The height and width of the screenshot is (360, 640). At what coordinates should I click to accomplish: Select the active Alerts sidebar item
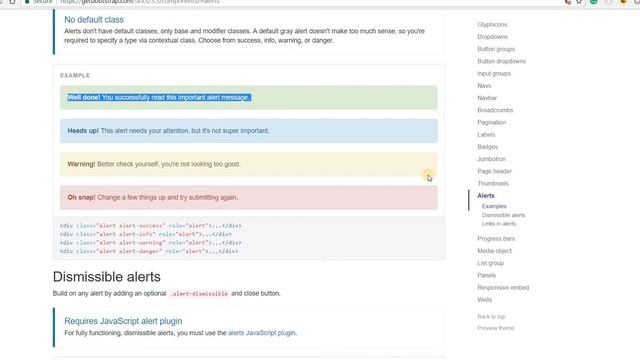click(486, 196)
